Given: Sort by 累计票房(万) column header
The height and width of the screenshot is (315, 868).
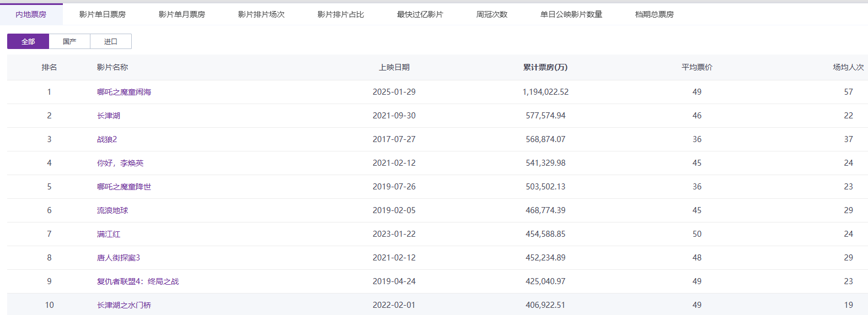Looking at the screenshot, I should (x=545, y=67).
